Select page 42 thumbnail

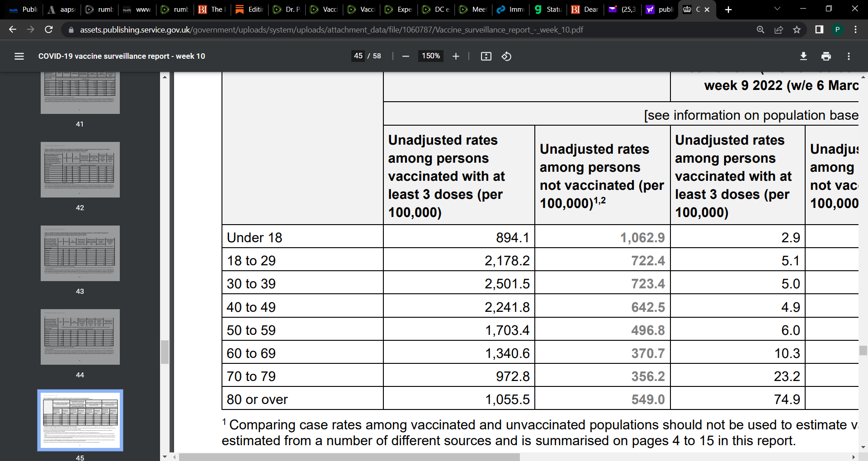tap(80, 169)
